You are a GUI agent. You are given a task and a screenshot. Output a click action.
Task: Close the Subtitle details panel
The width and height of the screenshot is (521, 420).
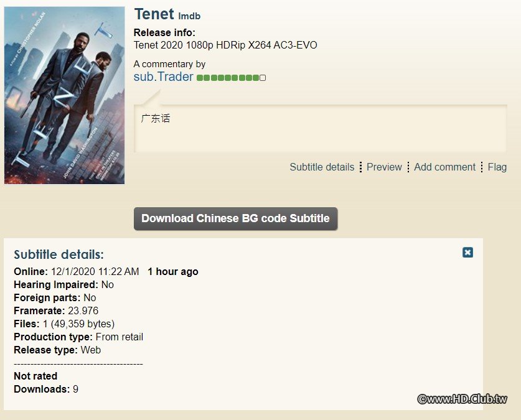(x=467, y=252)
